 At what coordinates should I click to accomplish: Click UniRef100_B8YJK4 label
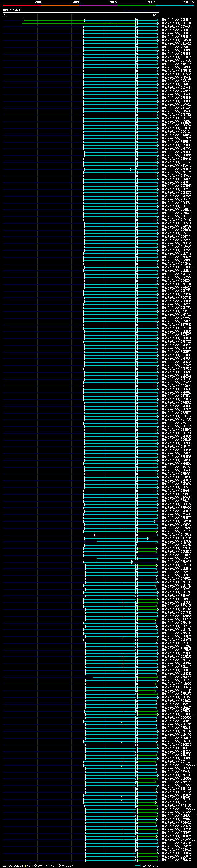[x=176, y=565]
